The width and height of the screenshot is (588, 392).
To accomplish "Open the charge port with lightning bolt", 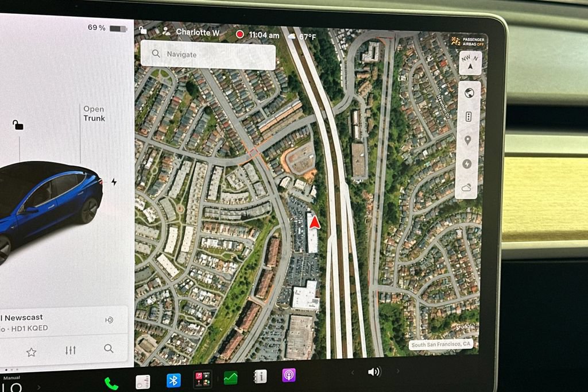I will point(114,182).
